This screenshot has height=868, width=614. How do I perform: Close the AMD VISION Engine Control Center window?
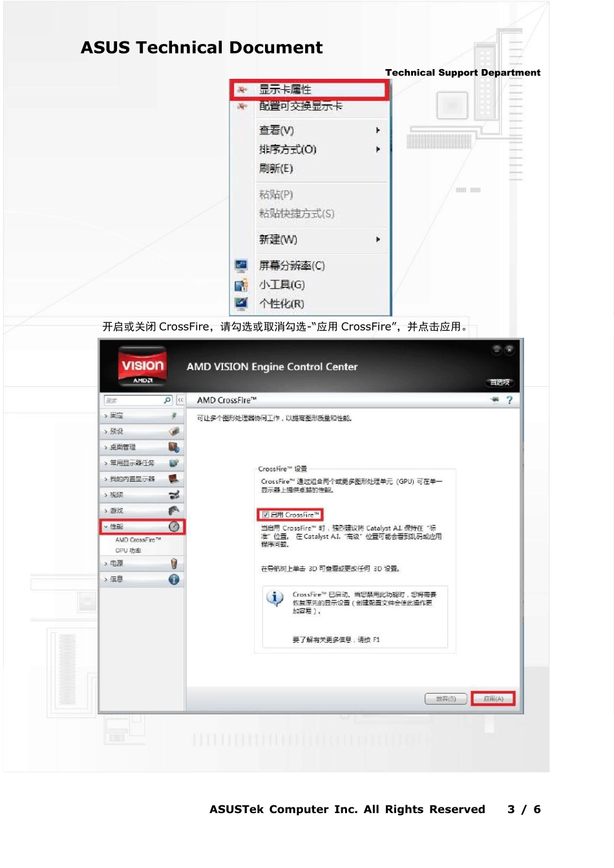click(509, 349)
